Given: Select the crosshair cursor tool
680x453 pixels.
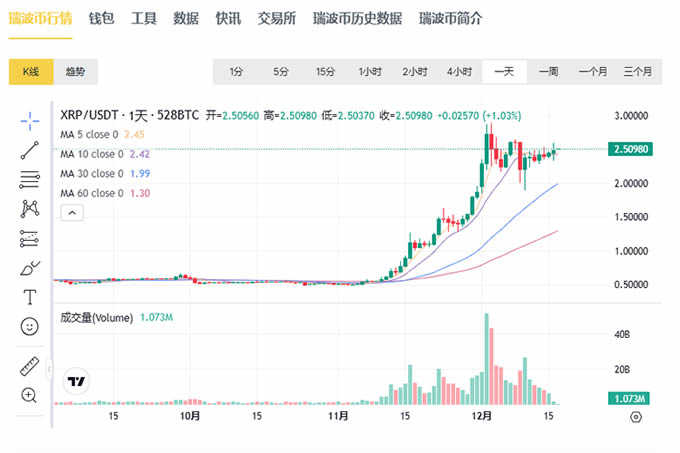Looking at the screenshot, I should (30, 120).
